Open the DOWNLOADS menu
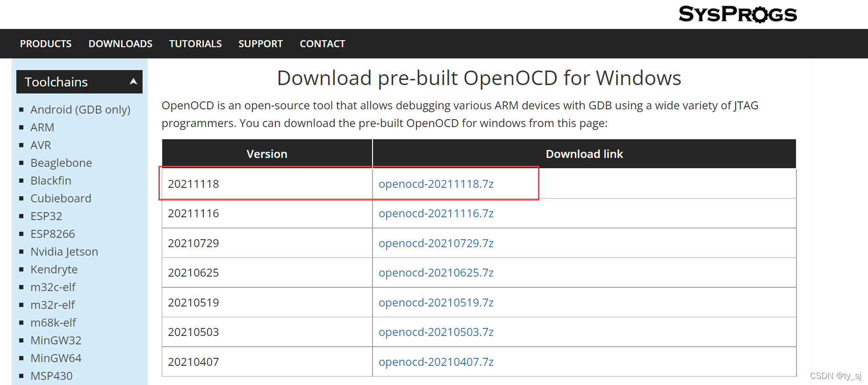The height and width of the screenshot is (385, 868). click(x=121, y=44)
